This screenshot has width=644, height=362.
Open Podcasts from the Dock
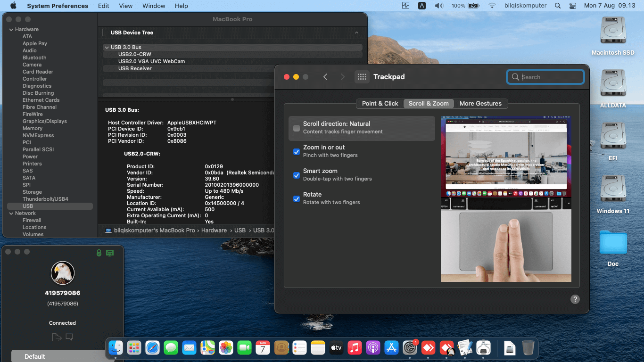373,348
